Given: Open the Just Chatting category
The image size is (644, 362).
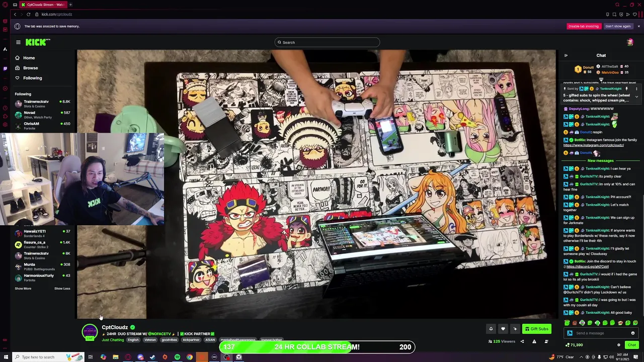Looking at the screenshot, I should coord(113,340).
